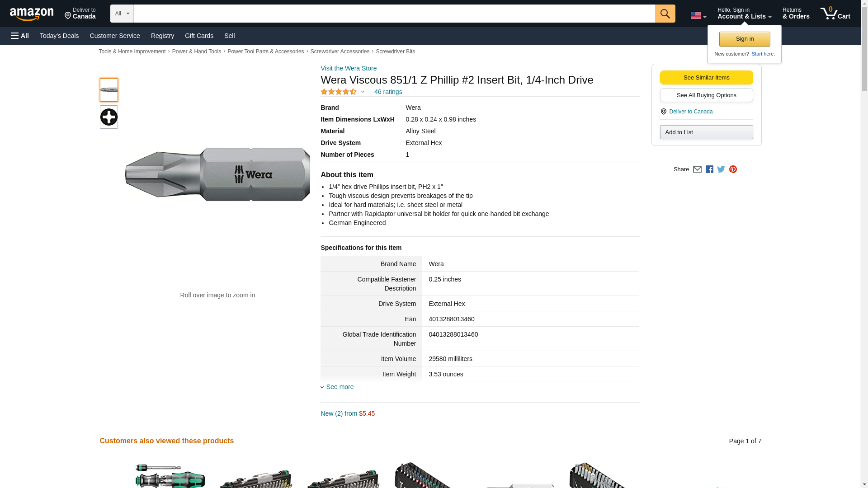Click the Amazon logo
This screenshot has width=868, height=488.
(x=32, y=14)
